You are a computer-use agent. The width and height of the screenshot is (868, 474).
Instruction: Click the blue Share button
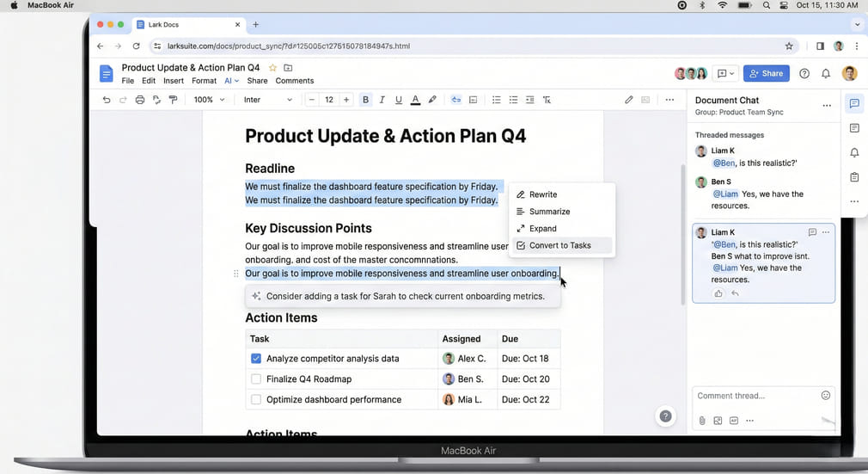[x=766, y=74]
